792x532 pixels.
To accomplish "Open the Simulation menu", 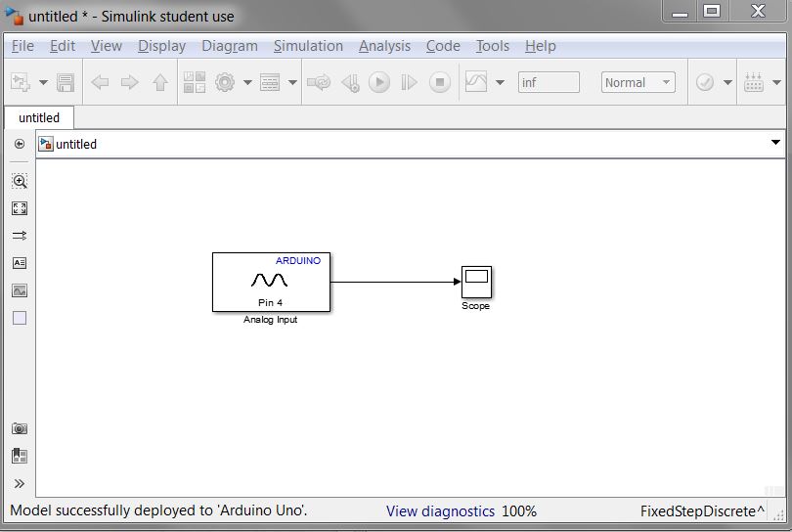I will point(308,46).
